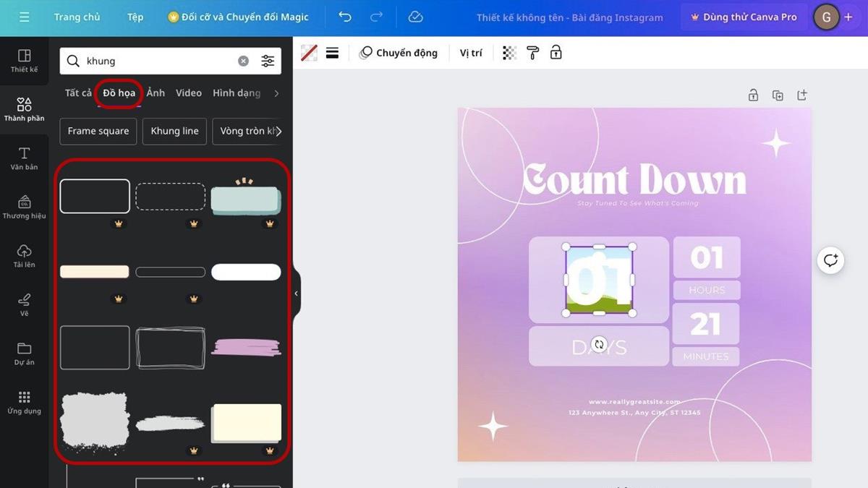The image size is (868, 488).
Task: Toggle the element lock in toolbar
Action: tap(556, 53)
